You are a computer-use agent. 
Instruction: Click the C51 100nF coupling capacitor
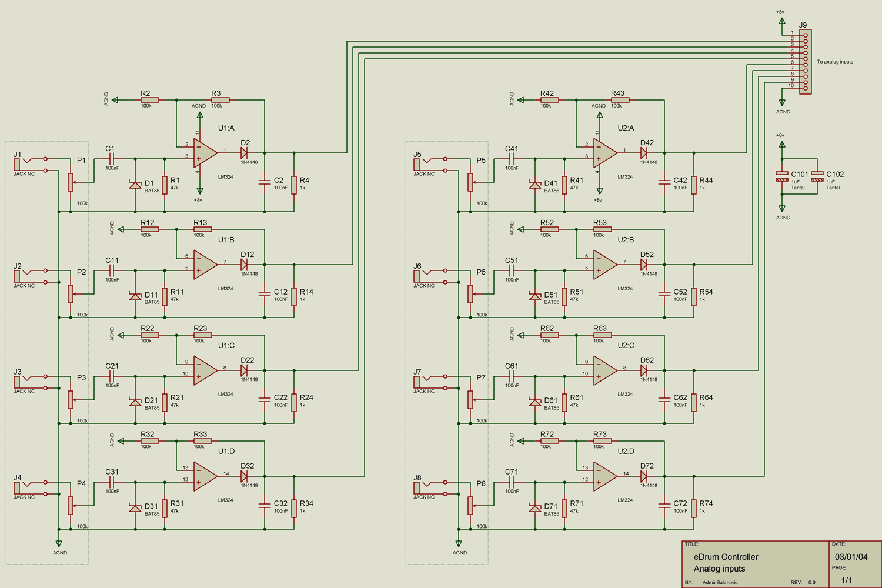pos(512,272)
